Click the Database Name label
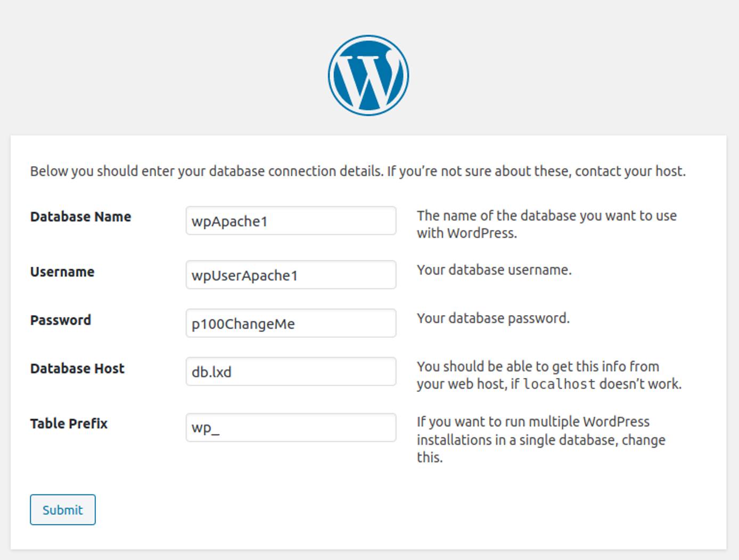The image size is (739, 560). pos(81,217)
